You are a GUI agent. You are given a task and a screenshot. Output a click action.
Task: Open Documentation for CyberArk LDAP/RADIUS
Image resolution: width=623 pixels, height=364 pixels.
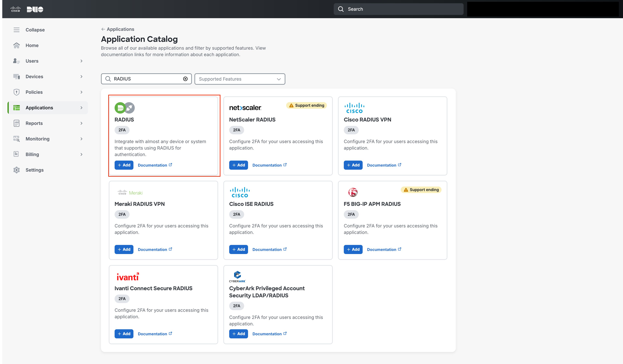click(x=269, y=334)
